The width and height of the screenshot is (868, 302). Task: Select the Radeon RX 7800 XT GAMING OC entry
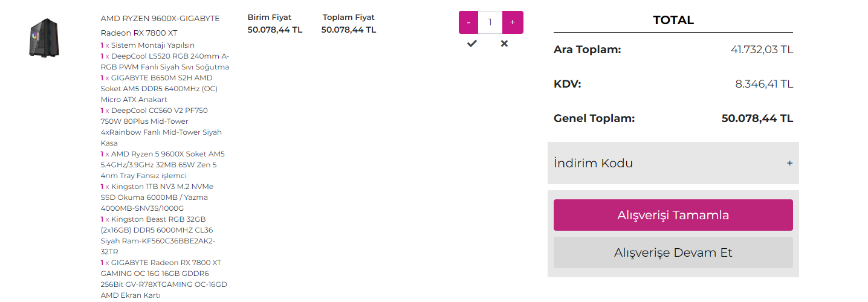(163, 279)
